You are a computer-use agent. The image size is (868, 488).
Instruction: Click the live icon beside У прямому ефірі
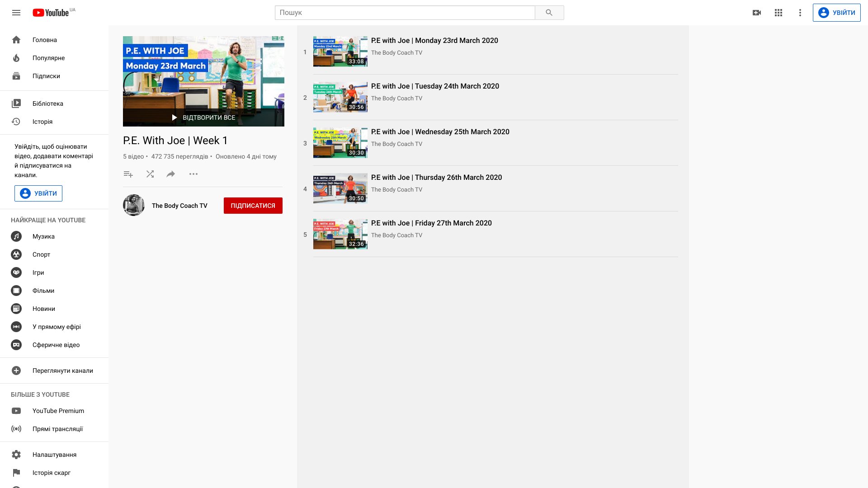click(16, 327)
